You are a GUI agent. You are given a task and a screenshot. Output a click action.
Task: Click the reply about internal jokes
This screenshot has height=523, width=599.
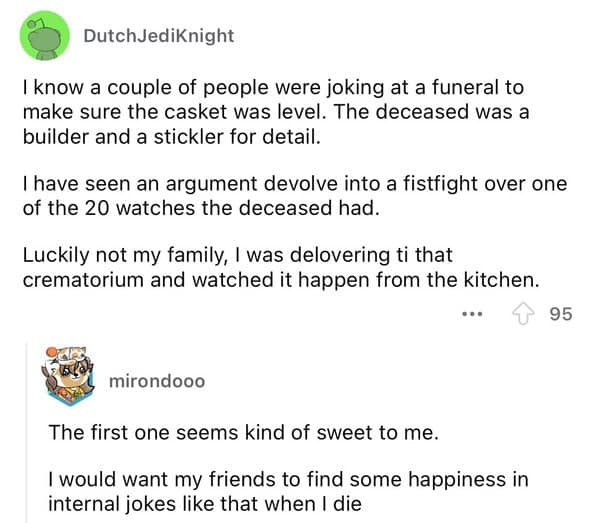click(288, 491)
